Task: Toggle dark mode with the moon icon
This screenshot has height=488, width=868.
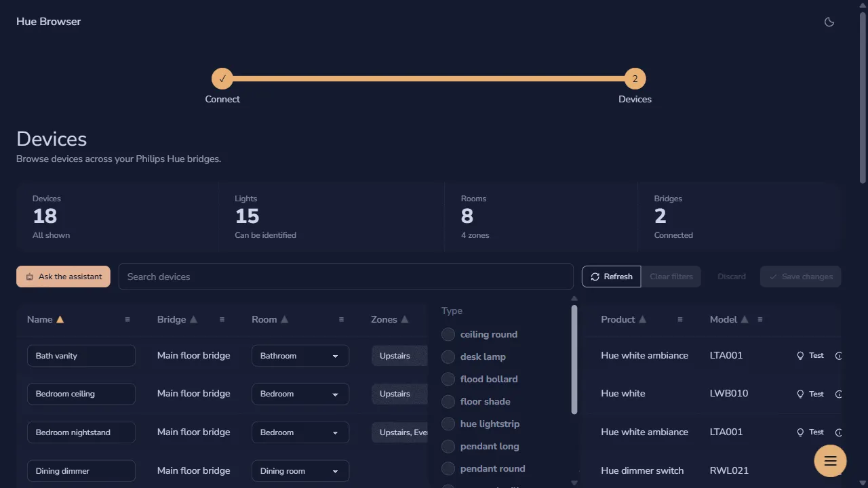Action: pos(829,22)
